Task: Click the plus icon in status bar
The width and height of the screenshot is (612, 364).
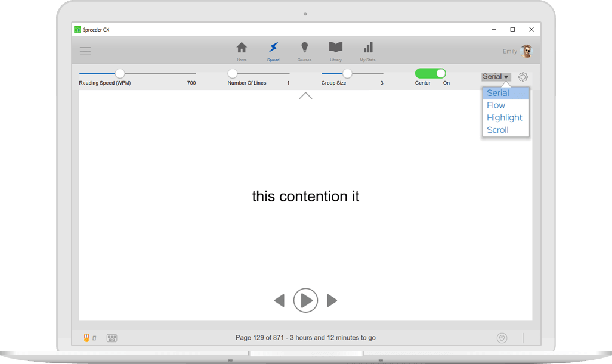Action: (523, 338)
